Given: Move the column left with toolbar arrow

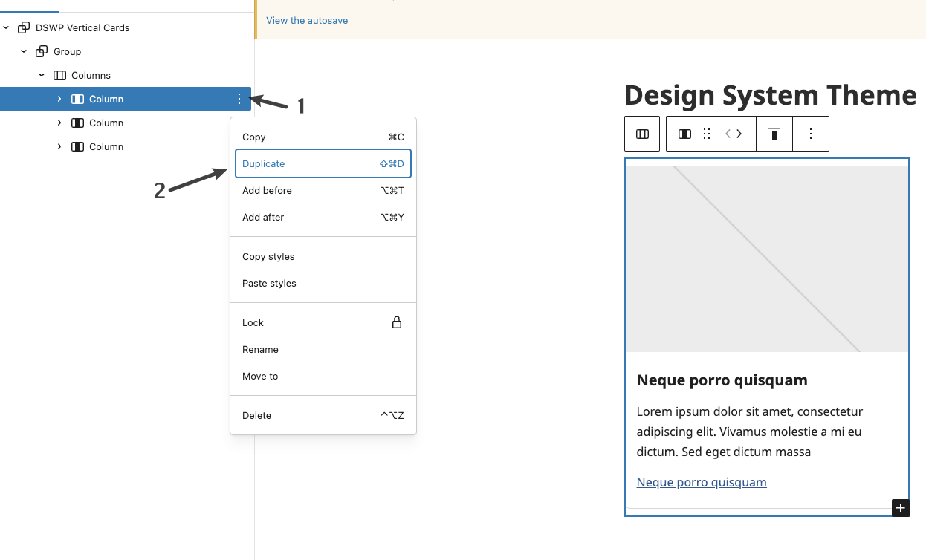Looking at the screenshot, I should tap(728, 134).
